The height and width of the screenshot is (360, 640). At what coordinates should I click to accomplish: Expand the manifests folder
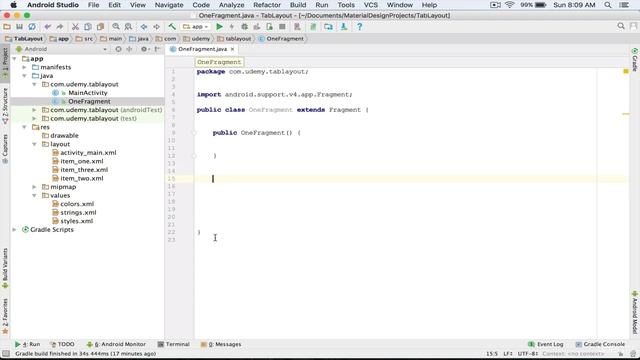24,67
